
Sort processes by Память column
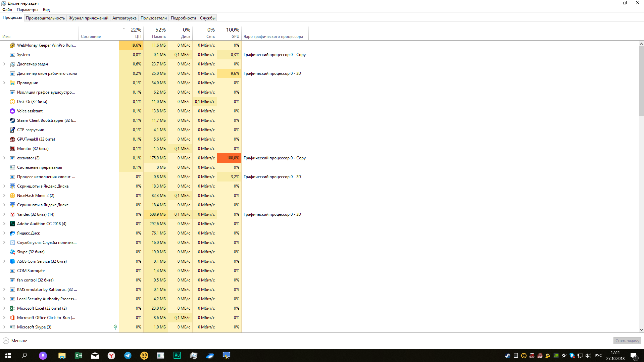156,33
